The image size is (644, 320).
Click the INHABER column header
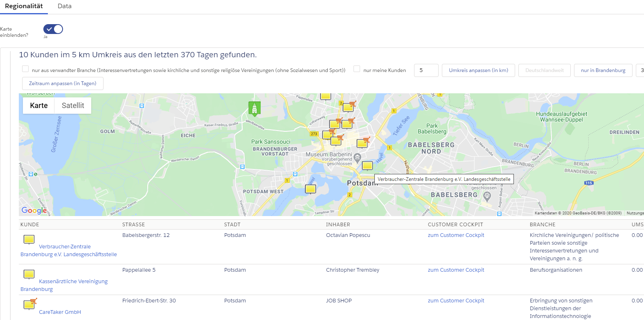(x=338, y=225)
